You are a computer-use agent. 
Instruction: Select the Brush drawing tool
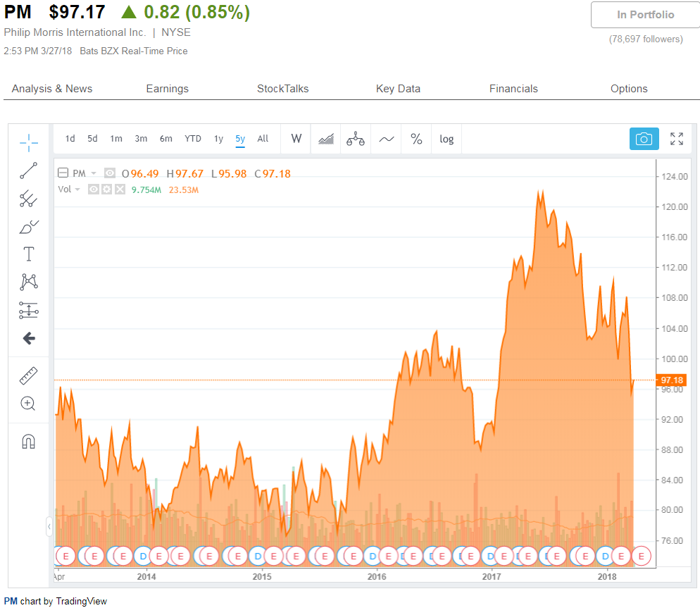click(28, 227)
